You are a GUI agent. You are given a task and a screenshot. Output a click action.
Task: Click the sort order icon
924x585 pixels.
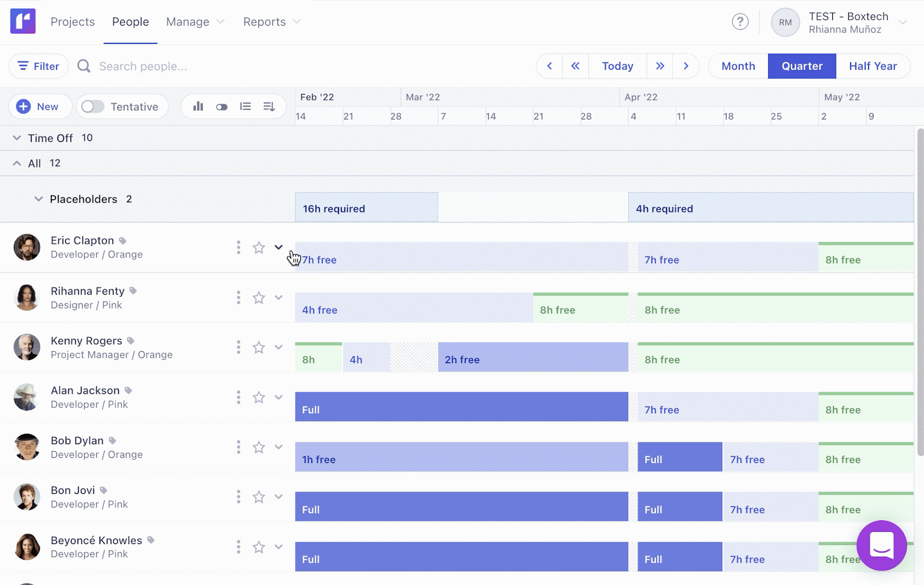pyautogui.click(x=269, y=106)
